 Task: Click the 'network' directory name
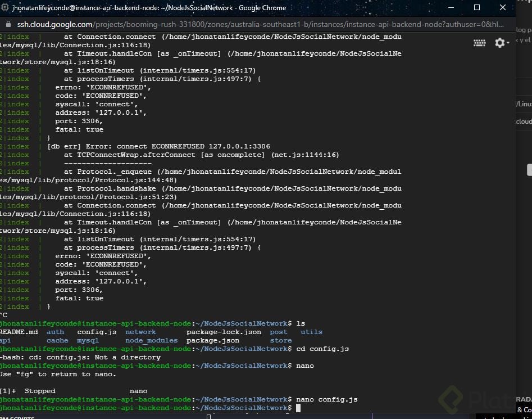pos(140,332)
